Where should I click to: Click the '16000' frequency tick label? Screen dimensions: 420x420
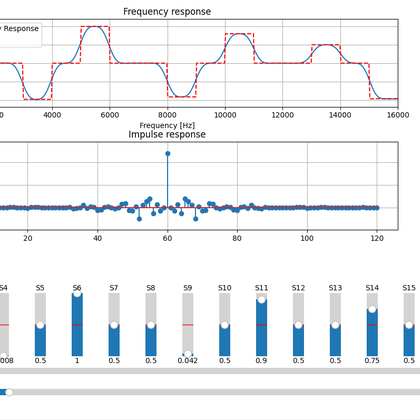(x=398, y=115)
